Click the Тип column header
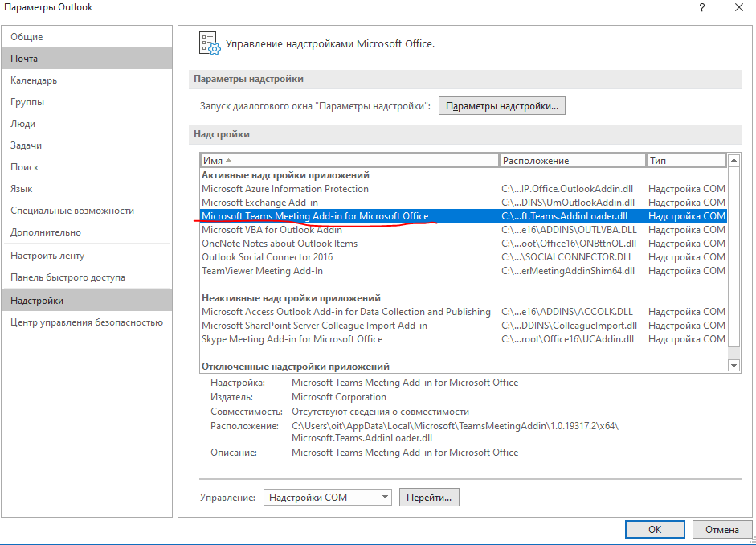 [x=687, y=161]
